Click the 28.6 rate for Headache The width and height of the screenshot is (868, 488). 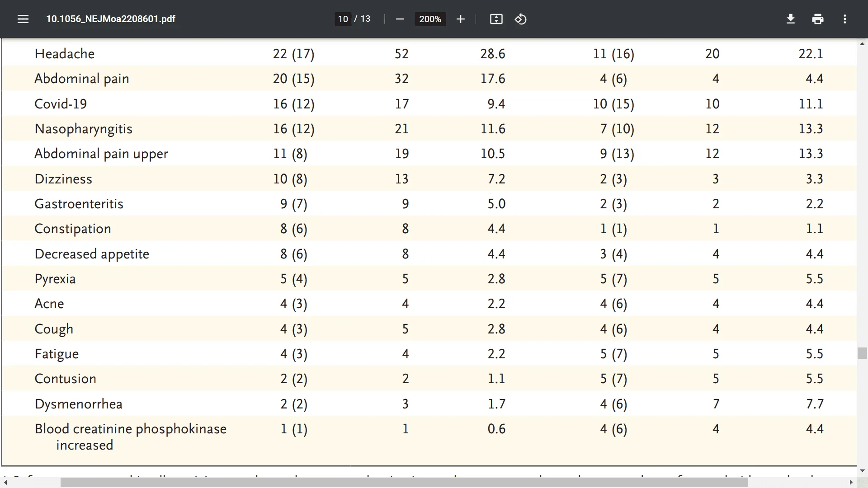point(493,54)
